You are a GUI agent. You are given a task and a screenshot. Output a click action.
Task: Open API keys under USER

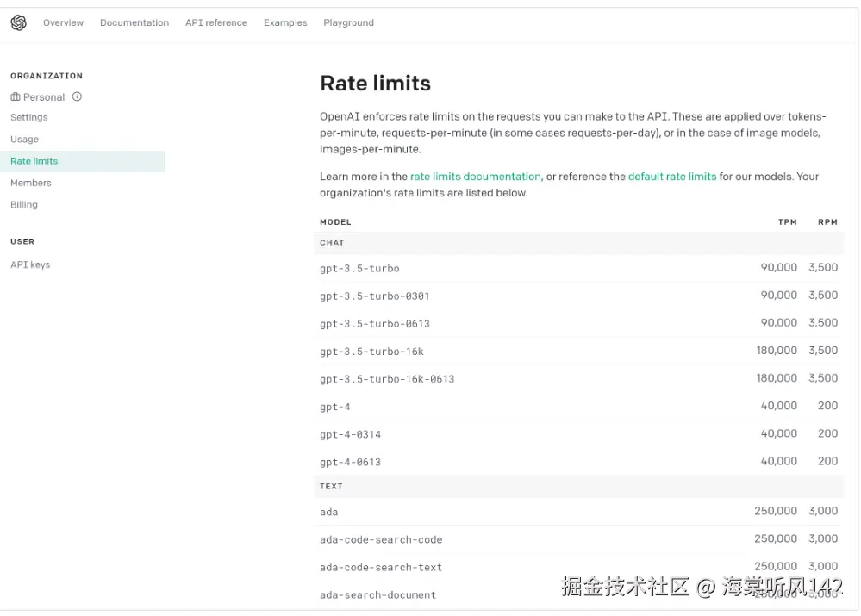tap(30, 264)
